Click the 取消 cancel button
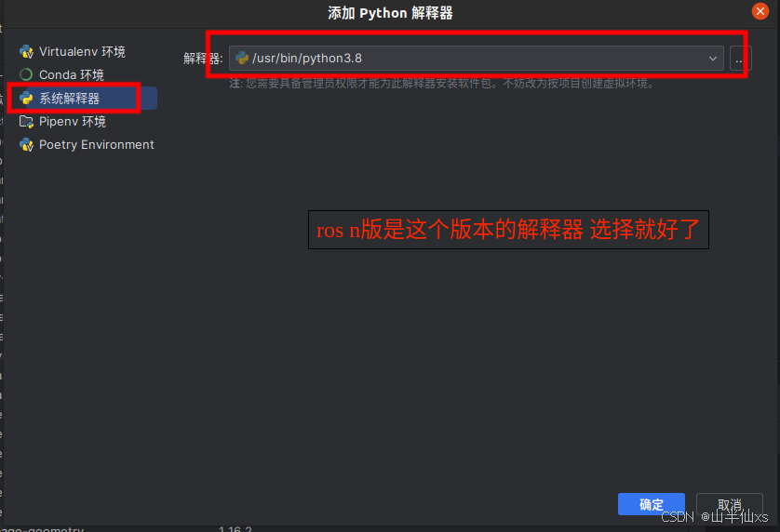780x532 pixels. pos(729,504)
